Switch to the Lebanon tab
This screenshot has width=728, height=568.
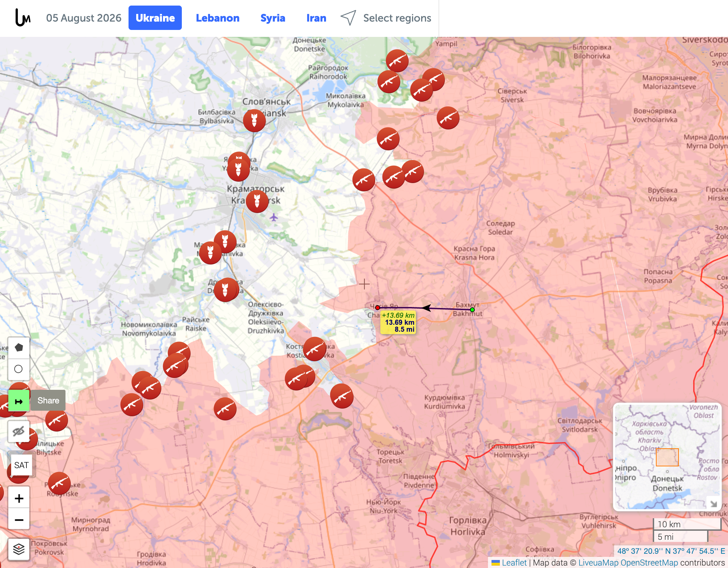point(218,18)
